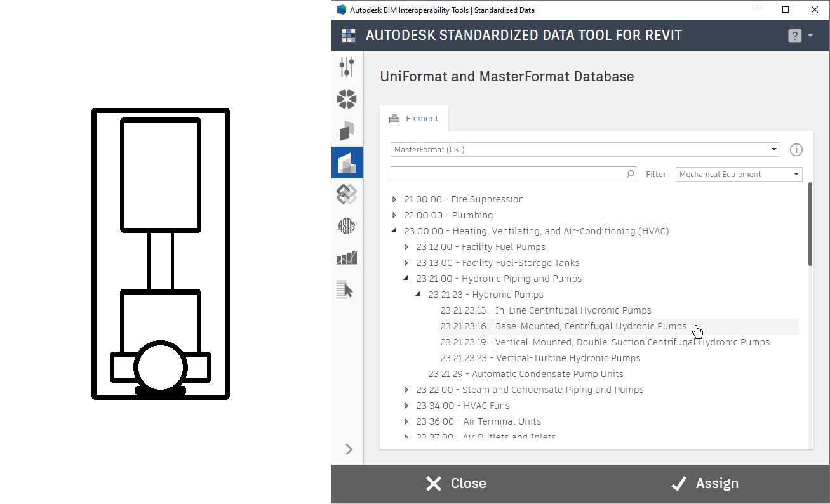
Task: Click inside the search field above the tree
Action: (508, 173)
